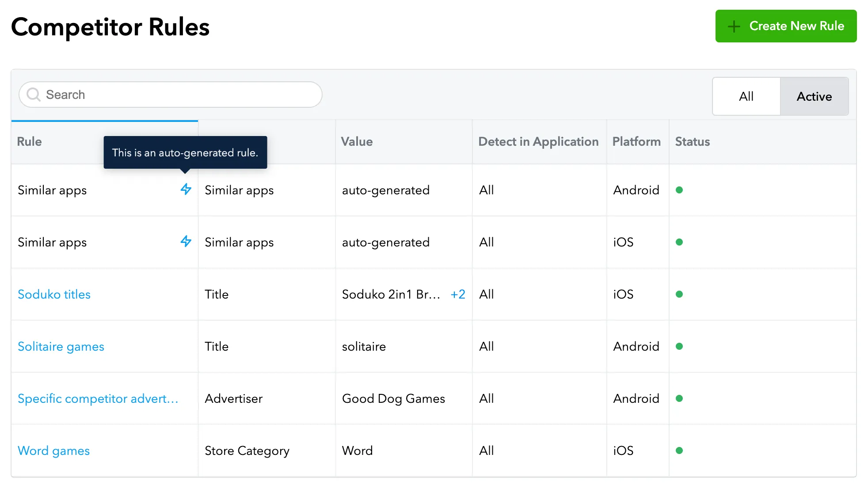Click the plus icon in Create New Rule
The height and width of the screenshot is (492, 868).
(x=734, y=26)
